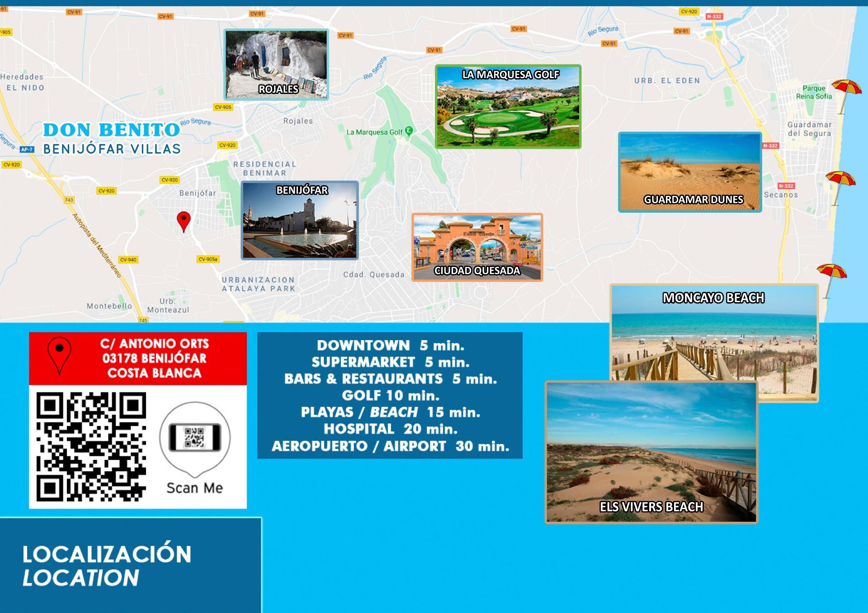Click the Benijófar town label on the map
This screenshot has height=613, width=868.
pos(198,193)
